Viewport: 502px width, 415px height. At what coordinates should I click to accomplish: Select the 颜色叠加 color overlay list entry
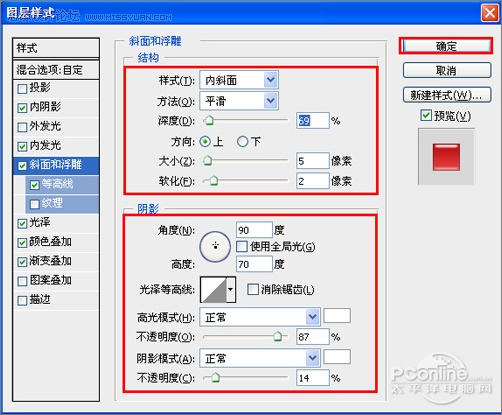pos(56,243)
